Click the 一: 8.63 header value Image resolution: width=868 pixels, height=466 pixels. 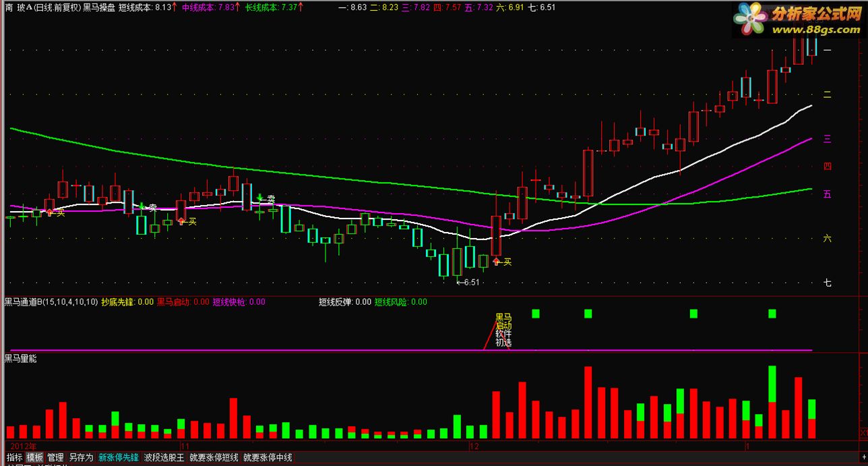tap(352, 7)
